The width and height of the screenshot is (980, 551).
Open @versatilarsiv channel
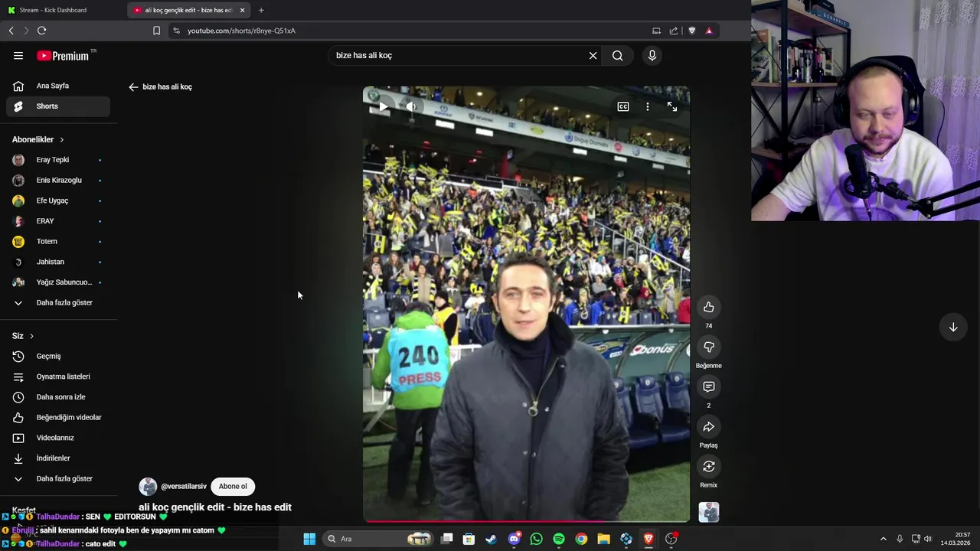[184, 486]
